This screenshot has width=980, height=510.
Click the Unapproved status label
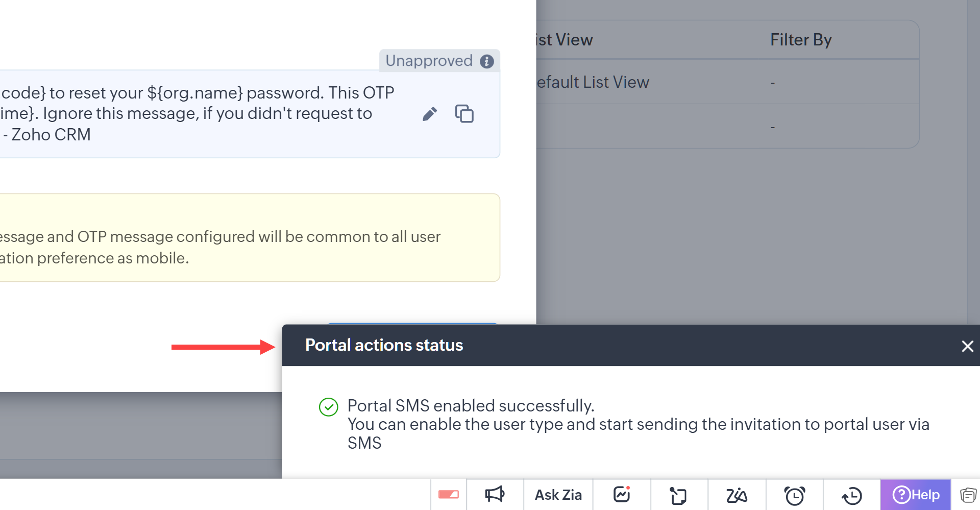[x=429, y=61]
